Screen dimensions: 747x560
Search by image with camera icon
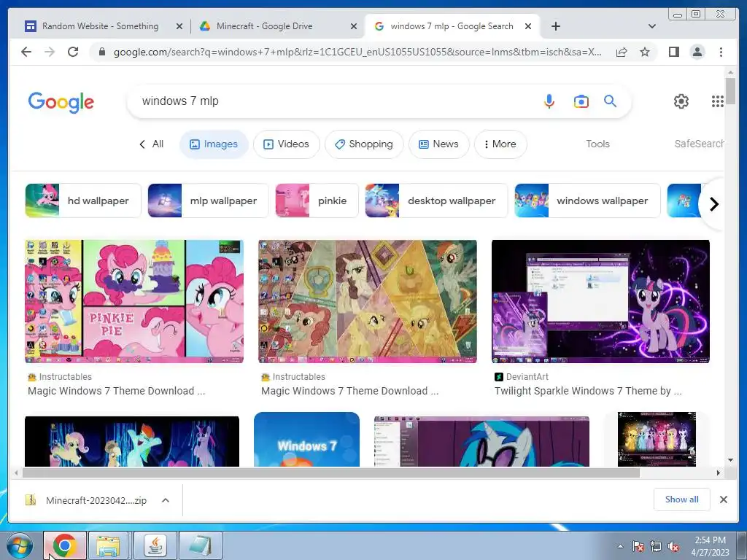(581, 101)
